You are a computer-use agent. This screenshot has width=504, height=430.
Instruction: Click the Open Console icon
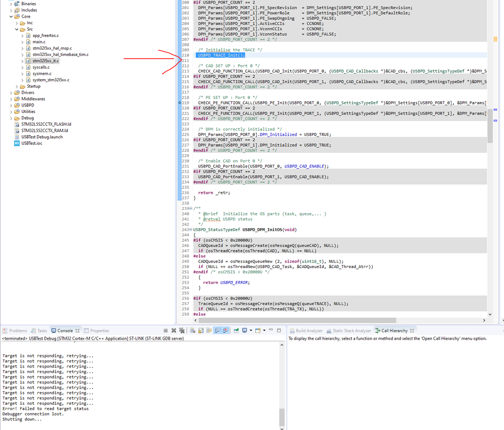[258, 331]
